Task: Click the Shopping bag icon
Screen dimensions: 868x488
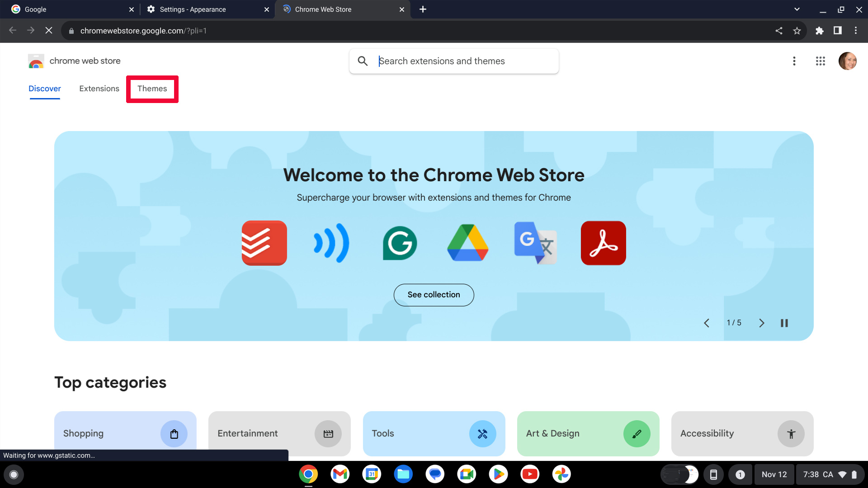Action: [x=174, y=434]
